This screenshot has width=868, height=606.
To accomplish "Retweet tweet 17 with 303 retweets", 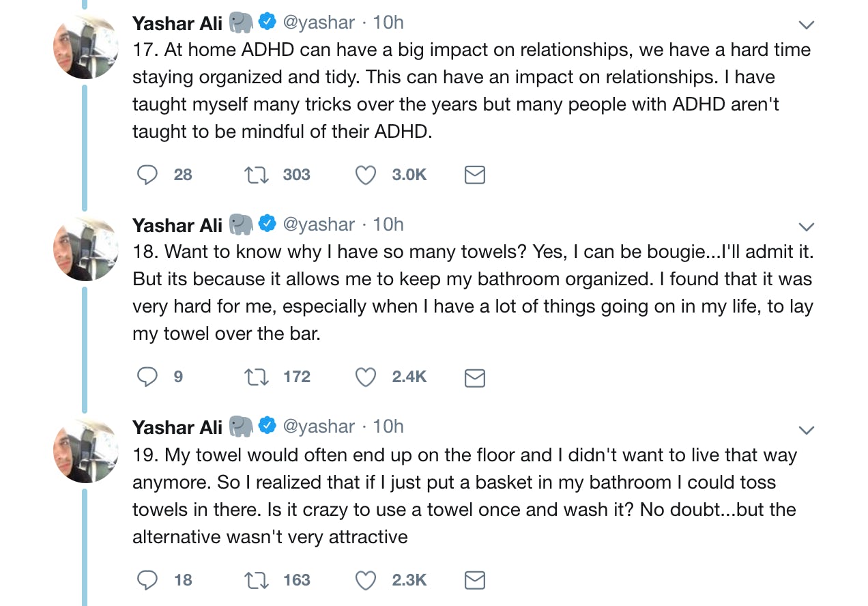I will pos(256,175).
